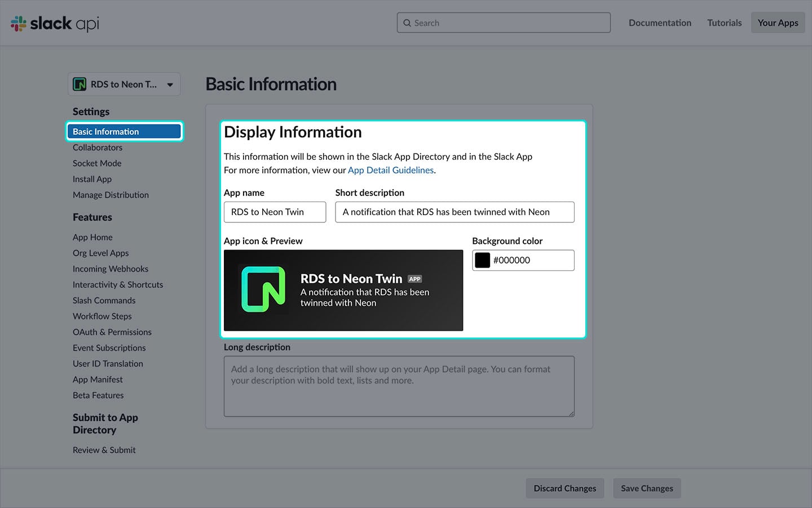Screen dimensions: 812x508
Task: Click the APP badge in preview
Action: [x=415, y=279]
